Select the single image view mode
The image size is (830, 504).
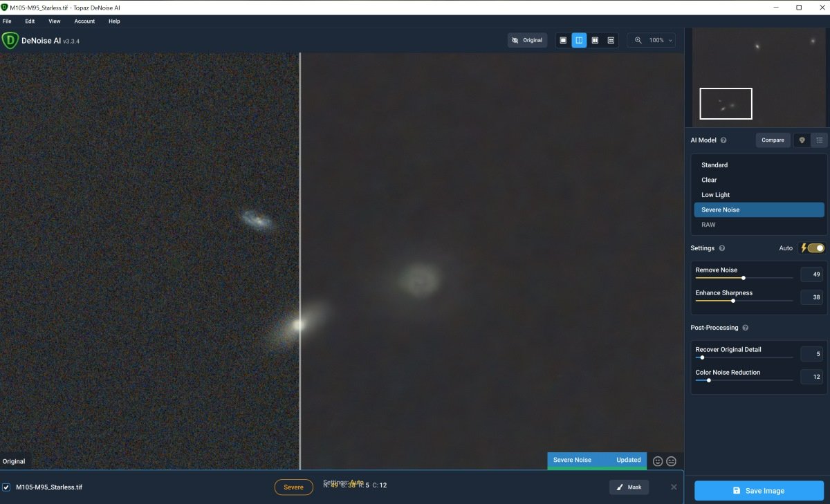coord(562,39)
